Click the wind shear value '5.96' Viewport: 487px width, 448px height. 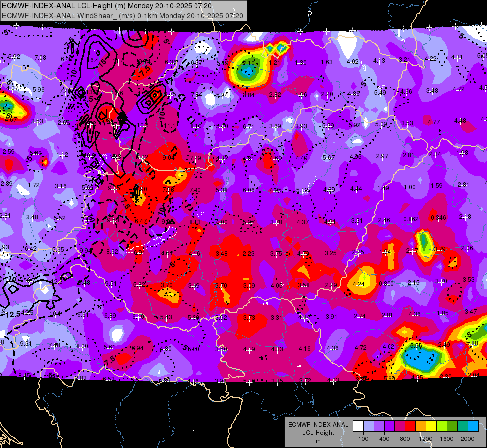pos(38,89)
